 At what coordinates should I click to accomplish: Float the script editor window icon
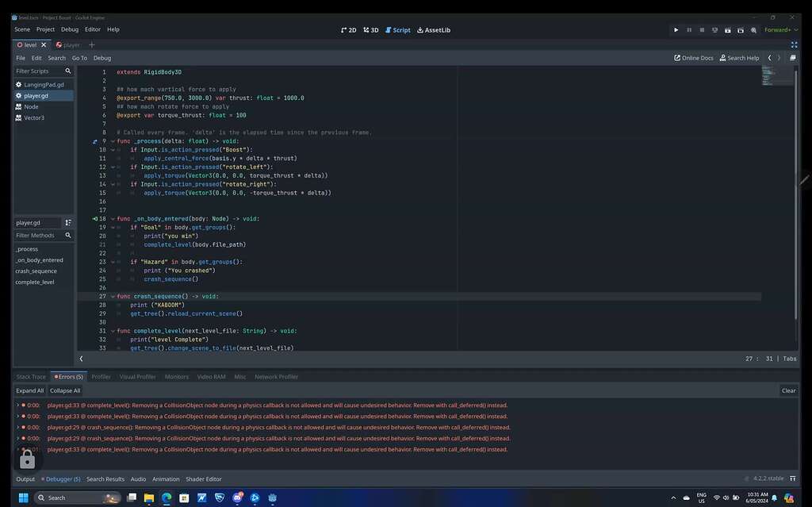tap(793, 58)
